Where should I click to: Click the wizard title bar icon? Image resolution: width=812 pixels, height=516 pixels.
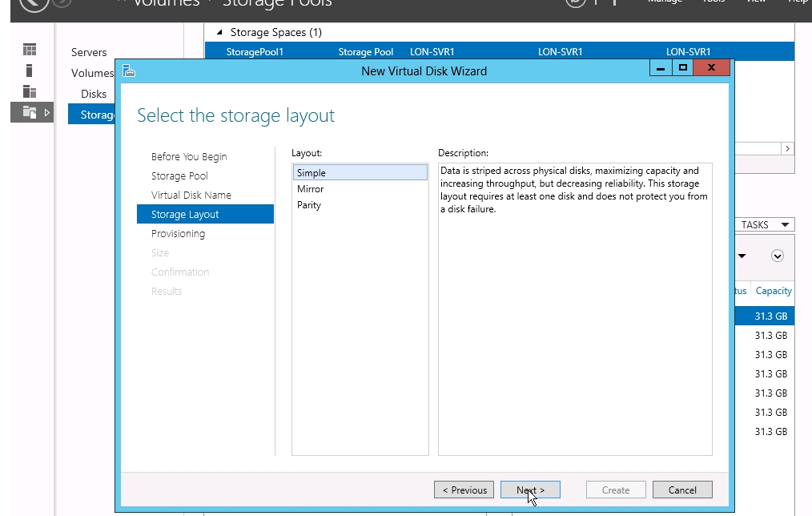(129, 71)
